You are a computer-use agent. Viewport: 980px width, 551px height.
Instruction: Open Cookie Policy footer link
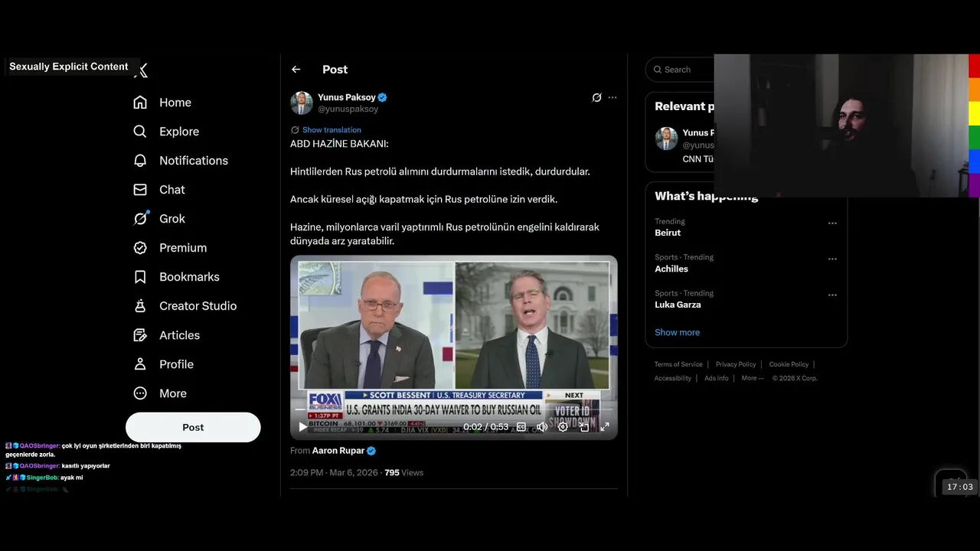tap(789, 364)
